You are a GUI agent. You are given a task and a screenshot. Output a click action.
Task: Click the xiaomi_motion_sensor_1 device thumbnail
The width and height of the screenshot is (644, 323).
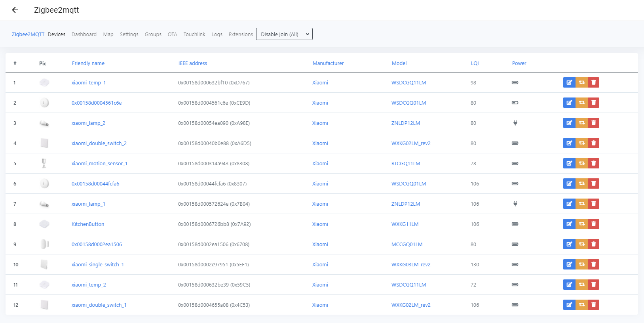pyautogui.click(x=44, y=163)
